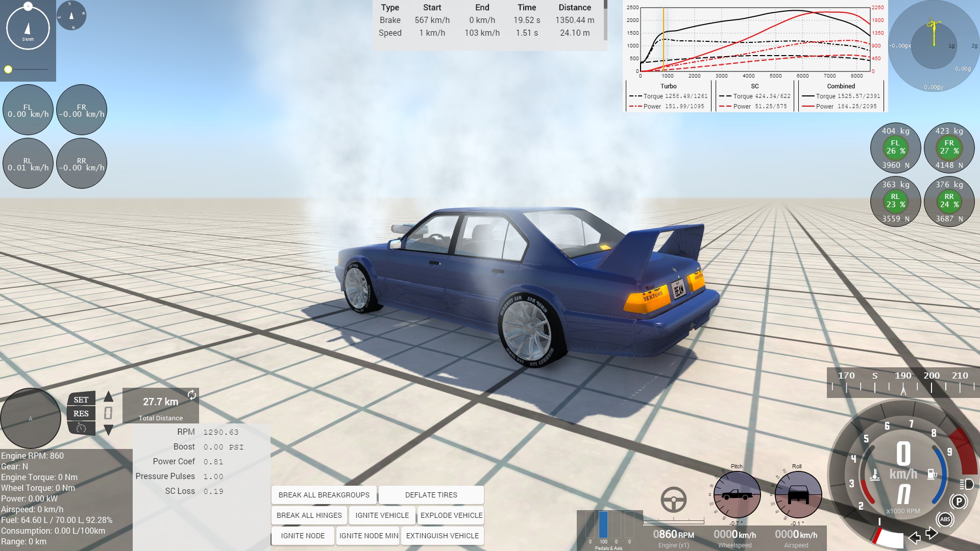Screen dimensions: 980x551
Task: Click the fuel pump gauge icon
Action: pyautogui.click(x=932, y=474)
